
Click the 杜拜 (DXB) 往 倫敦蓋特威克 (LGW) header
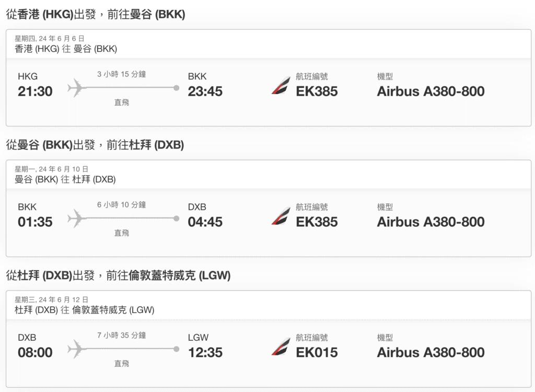[x=84, y=310]
